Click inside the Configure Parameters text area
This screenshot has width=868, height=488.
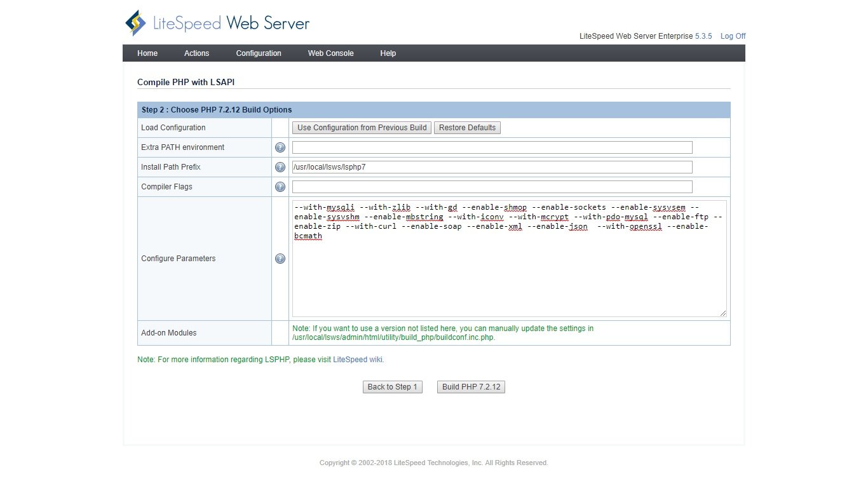pyautogui.click(x=508, y=273)
